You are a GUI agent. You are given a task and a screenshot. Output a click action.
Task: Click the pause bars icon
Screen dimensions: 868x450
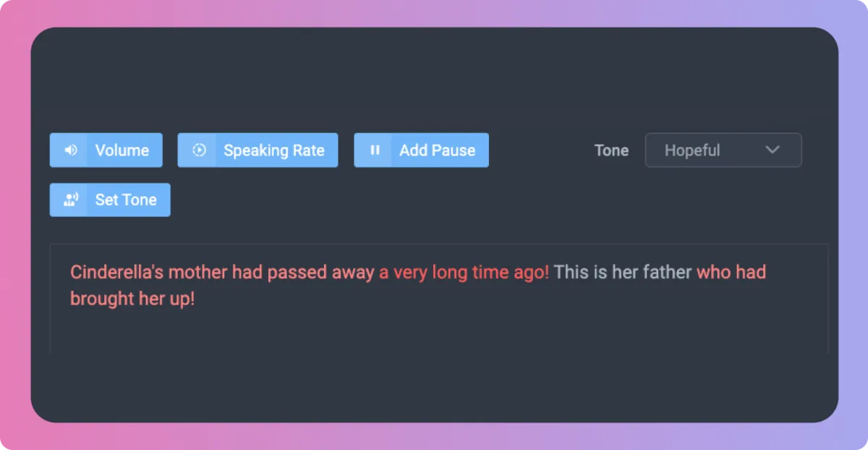[x=375, y=150]
